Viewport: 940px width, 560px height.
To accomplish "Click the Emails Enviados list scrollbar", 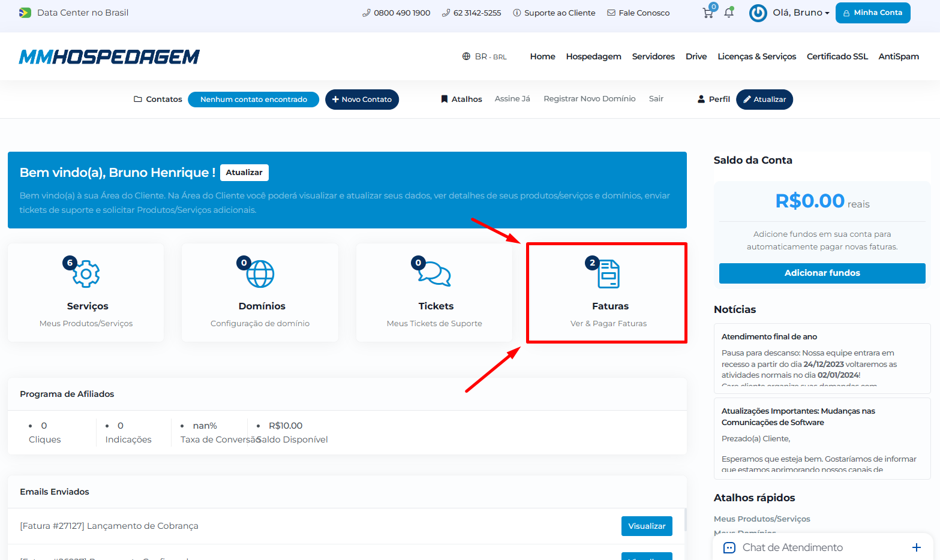I will [684, 519].
